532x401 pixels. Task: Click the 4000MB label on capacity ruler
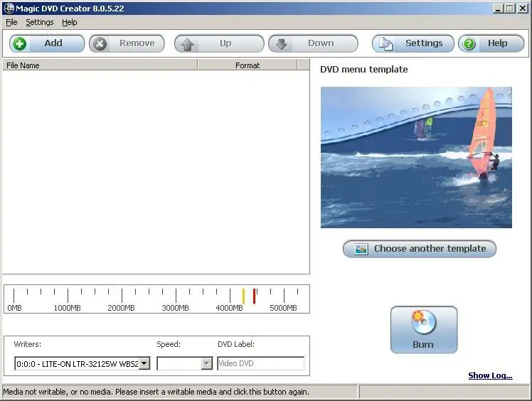(x=229, y=308)
